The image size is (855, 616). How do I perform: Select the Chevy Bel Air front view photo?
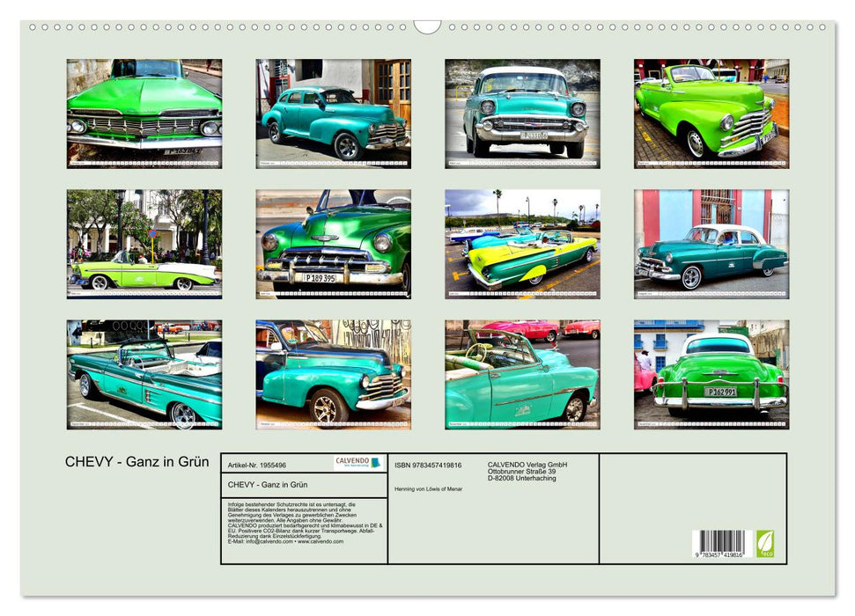(x=520, y=112)
